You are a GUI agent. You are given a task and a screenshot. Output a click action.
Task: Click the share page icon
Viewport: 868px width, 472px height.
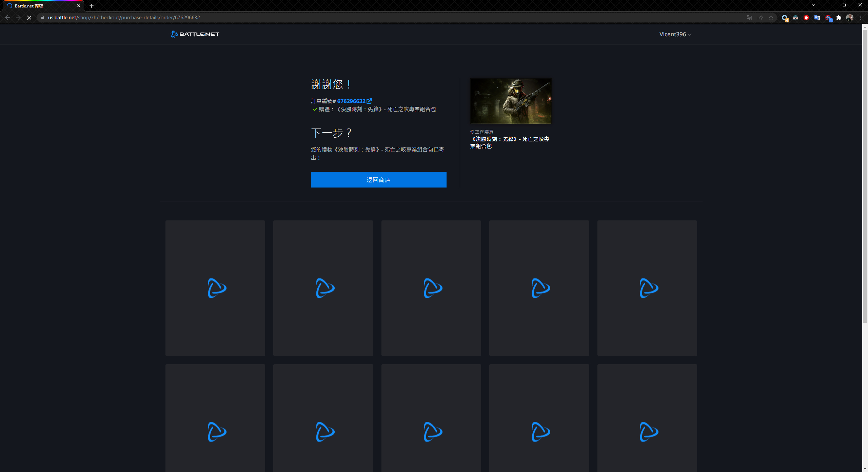760,18
